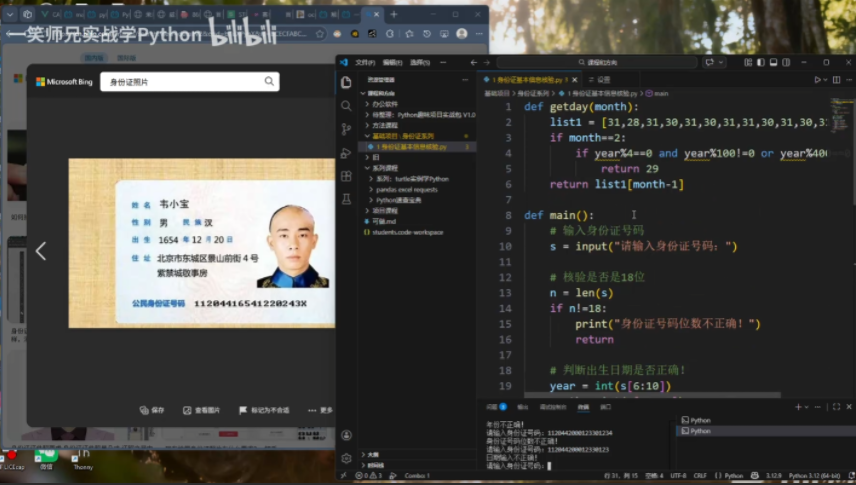Select the Python language mode in status bar
The height and width of the screenshot is (485, 856).
coord(734,476)
